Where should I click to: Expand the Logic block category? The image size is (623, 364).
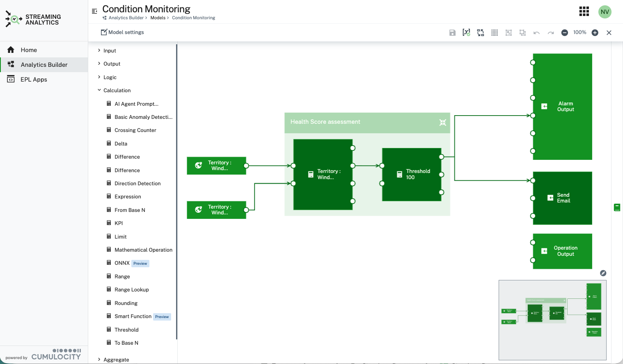point(110,77)
